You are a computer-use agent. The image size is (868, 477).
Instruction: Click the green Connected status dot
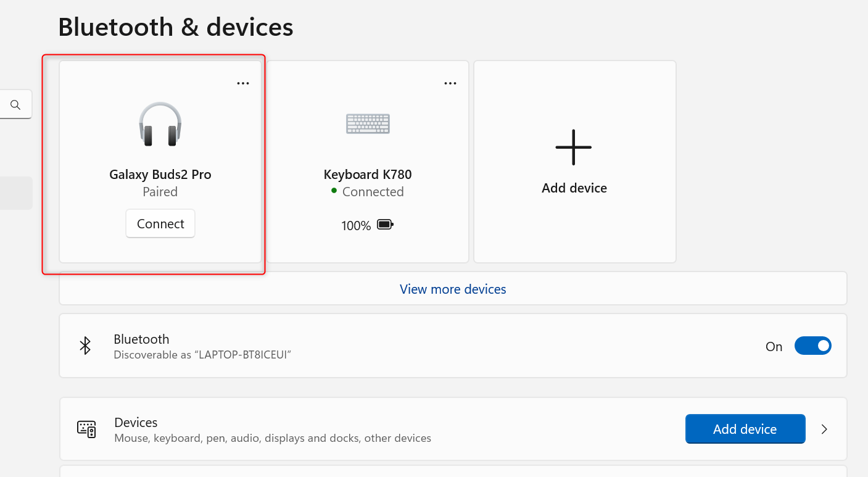pyautogui.click(x=334, y=191)
